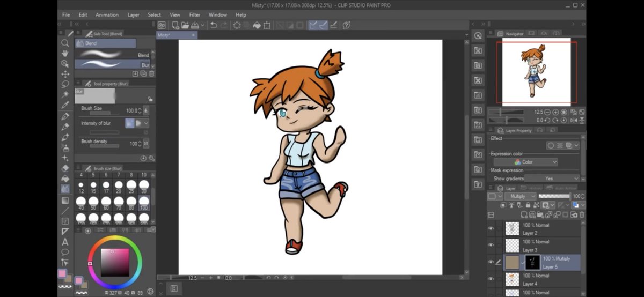Screen dimensions: 644x297
Task: Hide Layer 2 using its eye icon
Action: click(x=491, y=229)
